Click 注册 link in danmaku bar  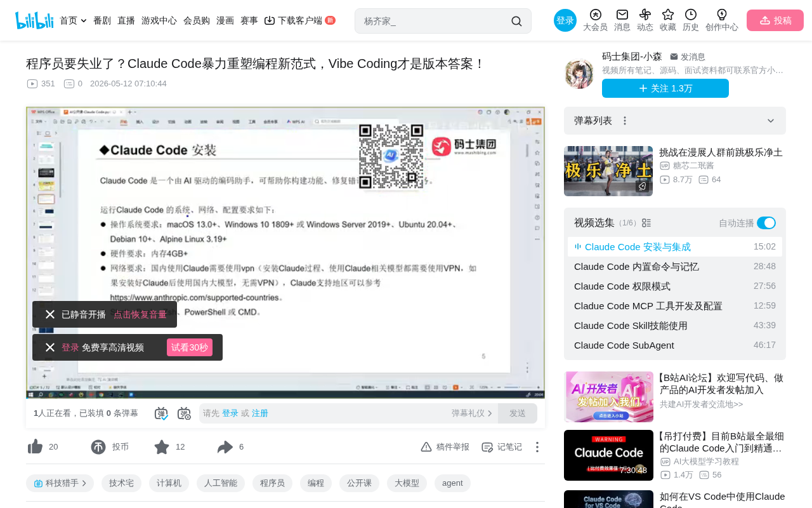pos(260,413)
